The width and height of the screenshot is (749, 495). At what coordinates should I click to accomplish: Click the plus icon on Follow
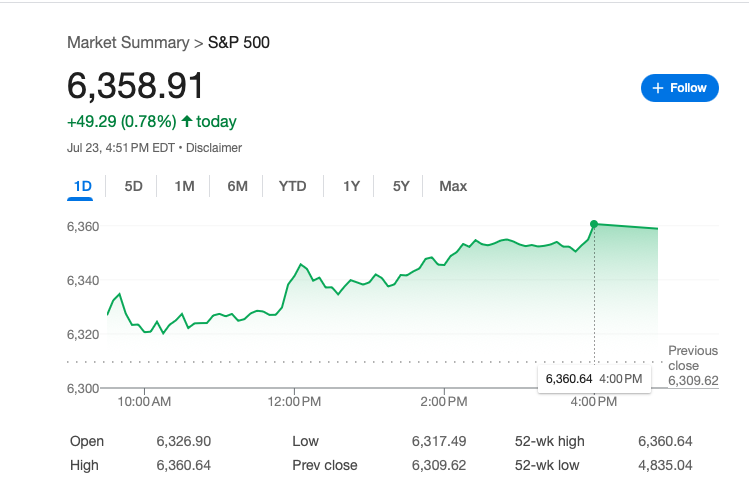(658, 88)
